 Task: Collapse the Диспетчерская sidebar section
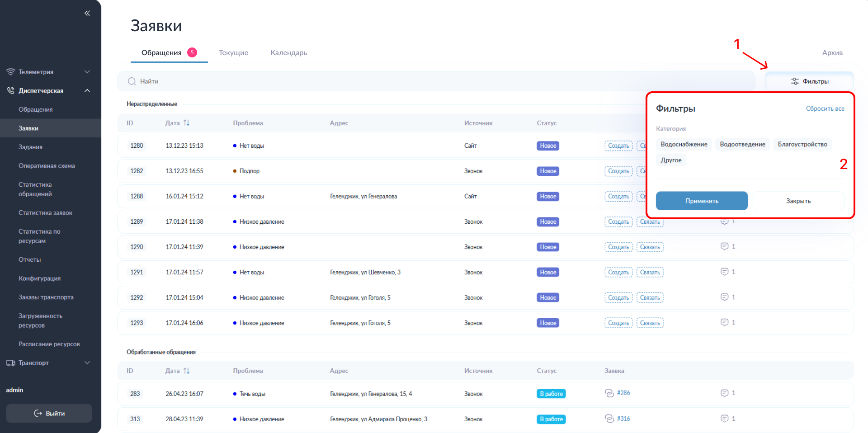(87, 91)
